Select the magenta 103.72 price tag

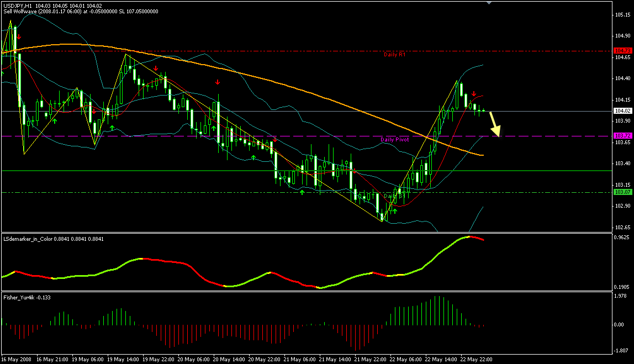622,136
